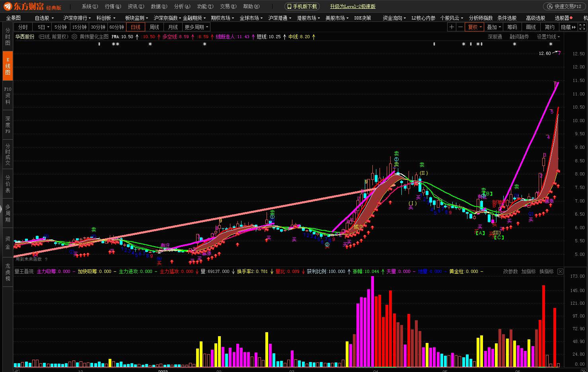Screen dimensions: 588x372
Task: Toggle the 筹码 chip distribution display
Action: click(512, 27)
